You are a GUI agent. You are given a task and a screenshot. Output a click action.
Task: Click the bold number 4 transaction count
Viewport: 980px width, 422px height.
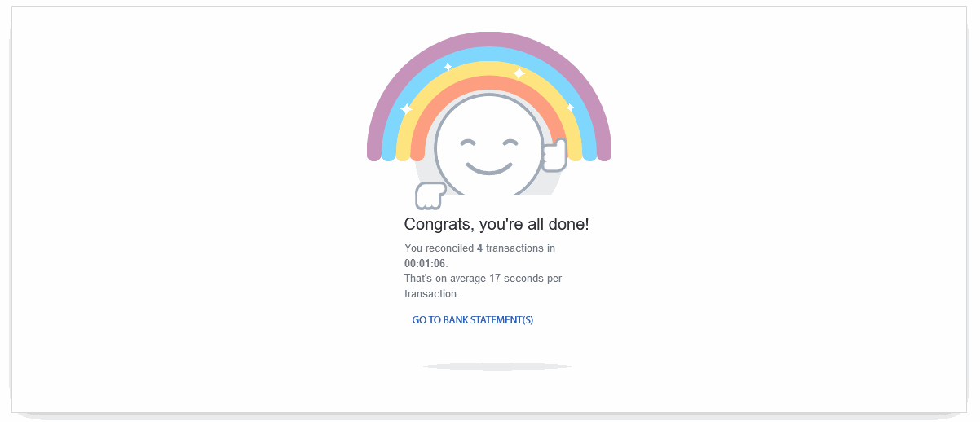479,248
